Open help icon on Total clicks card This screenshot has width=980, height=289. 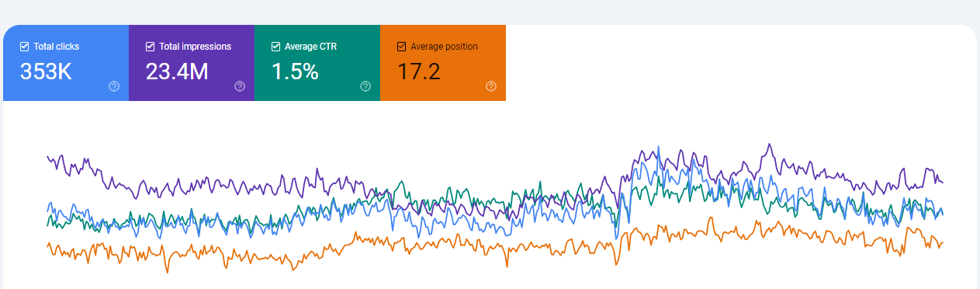(x=114, y=86)
